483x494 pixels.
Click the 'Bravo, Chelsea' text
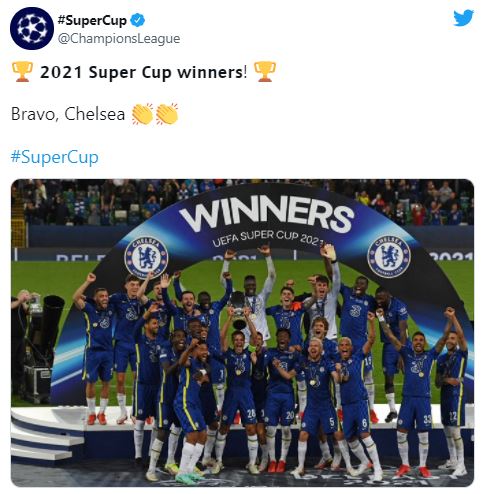pos(68,114)
